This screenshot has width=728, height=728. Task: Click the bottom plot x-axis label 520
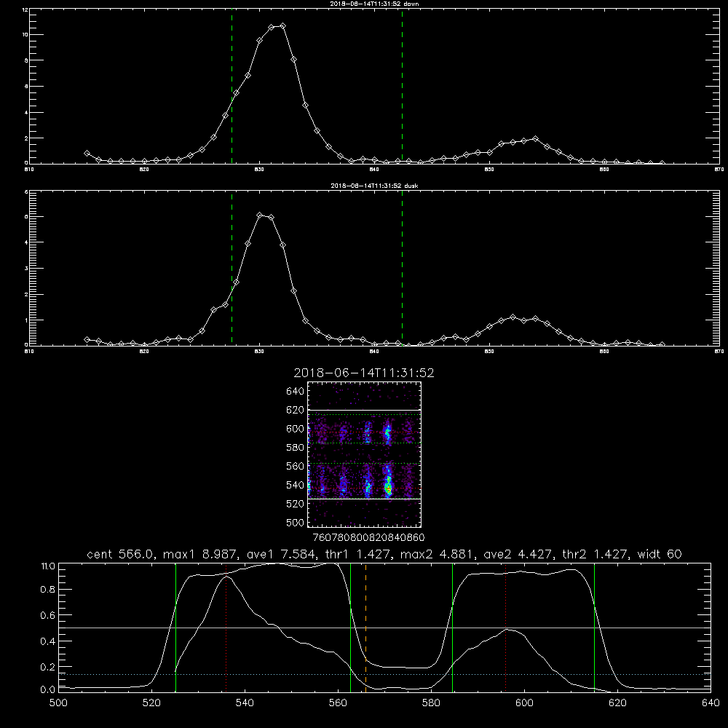tap(151, 703)
